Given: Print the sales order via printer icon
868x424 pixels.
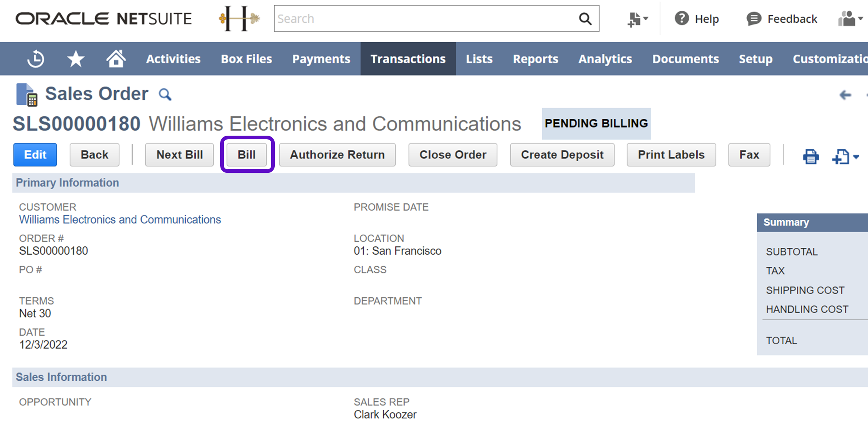Looking at the screenshot, I should coord(811,156).
